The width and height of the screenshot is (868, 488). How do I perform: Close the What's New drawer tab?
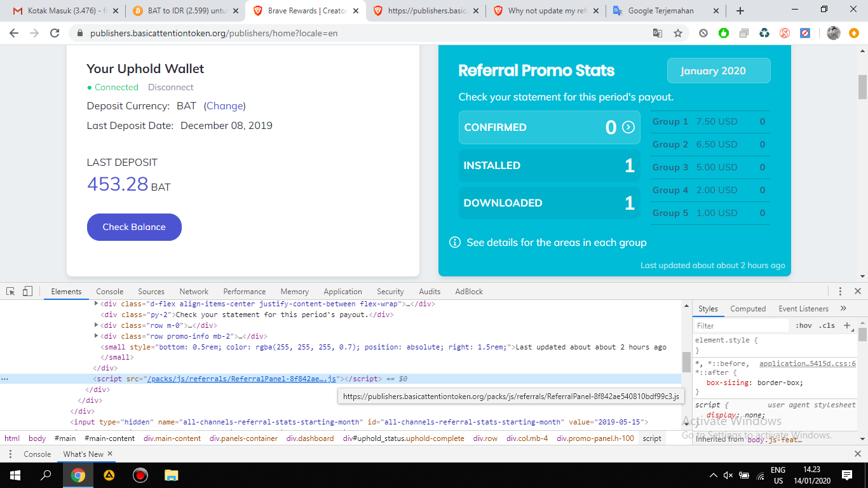click(x=110, y=454)
